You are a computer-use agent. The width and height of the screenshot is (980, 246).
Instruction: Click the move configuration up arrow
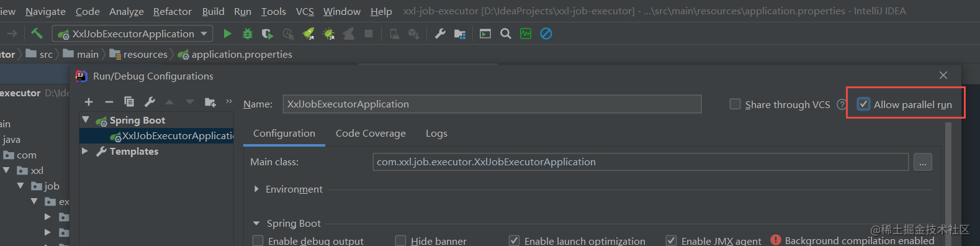(x=169, y=102)
